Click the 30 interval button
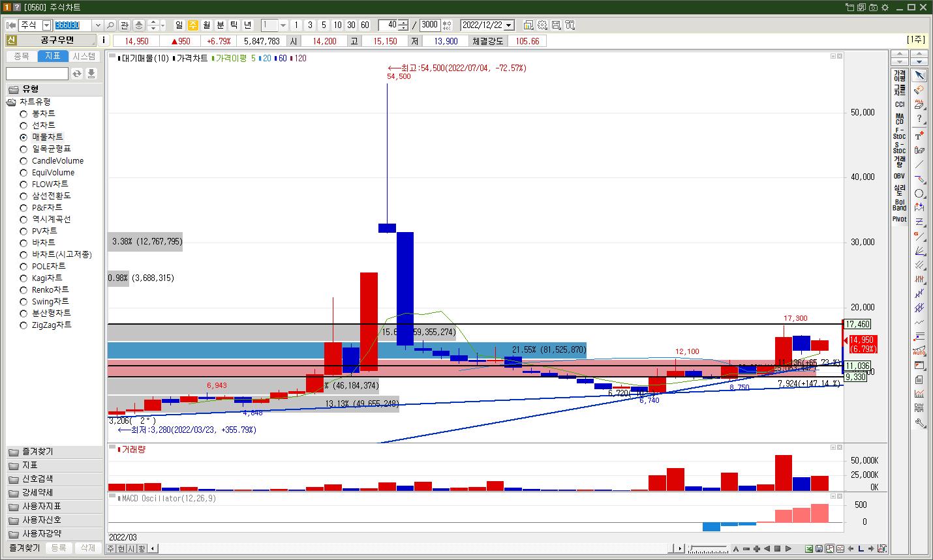 coord(351,25)
